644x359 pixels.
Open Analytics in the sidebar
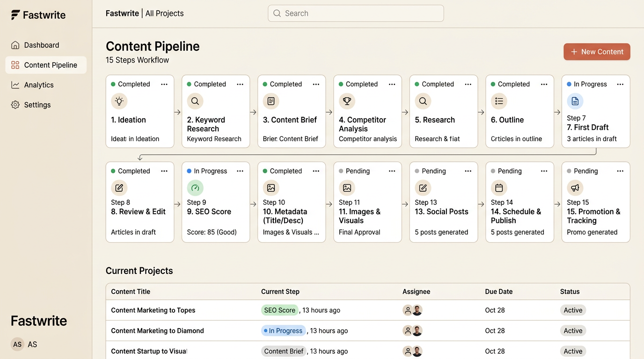[x=46, y=85]
